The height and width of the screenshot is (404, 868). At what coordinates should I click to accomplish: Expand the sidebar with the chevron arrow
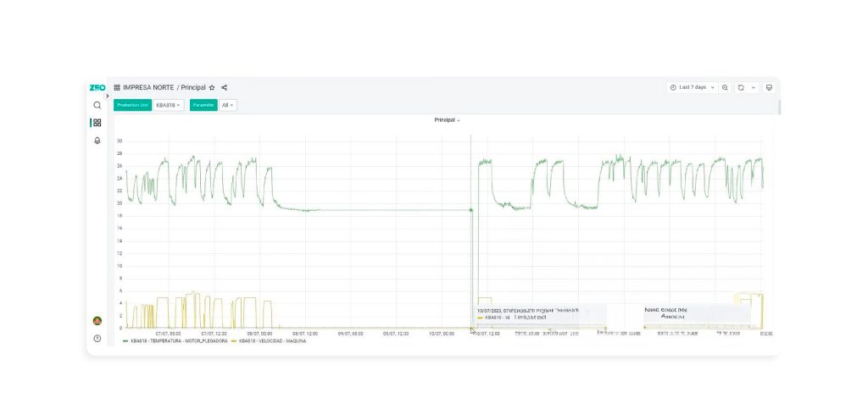pyautogui.click(x=108, y=97)
